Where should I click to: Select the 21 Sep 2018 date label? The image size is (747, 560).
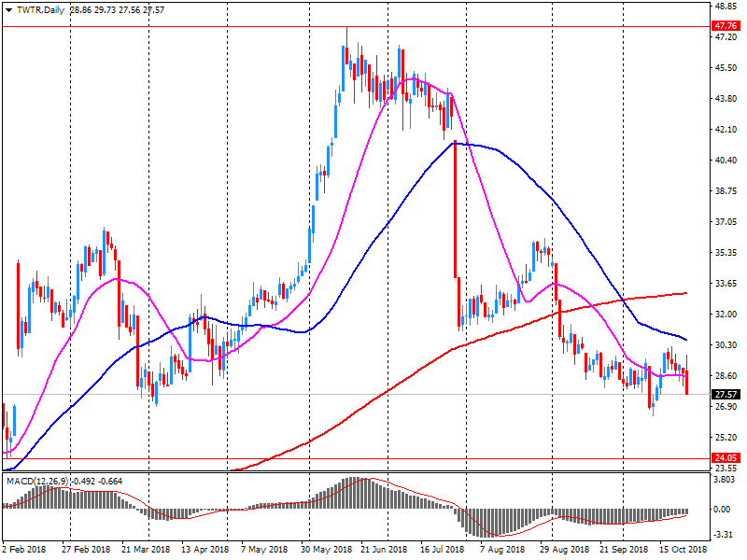click(624, 550)
